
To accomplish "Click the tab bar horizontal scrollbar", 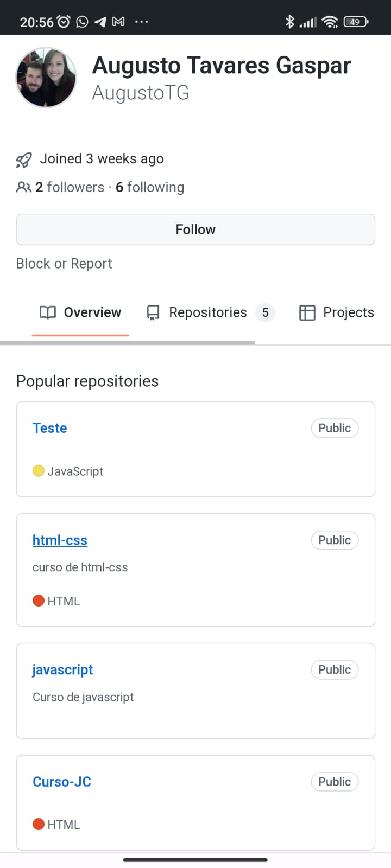I will pyautogui.click(x=127, y=343).
